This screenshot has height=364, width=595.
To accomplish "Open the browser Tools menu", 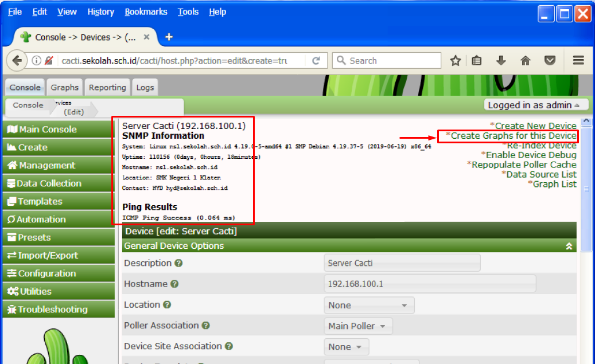I will pyautogui.click(x=188, y=12).
